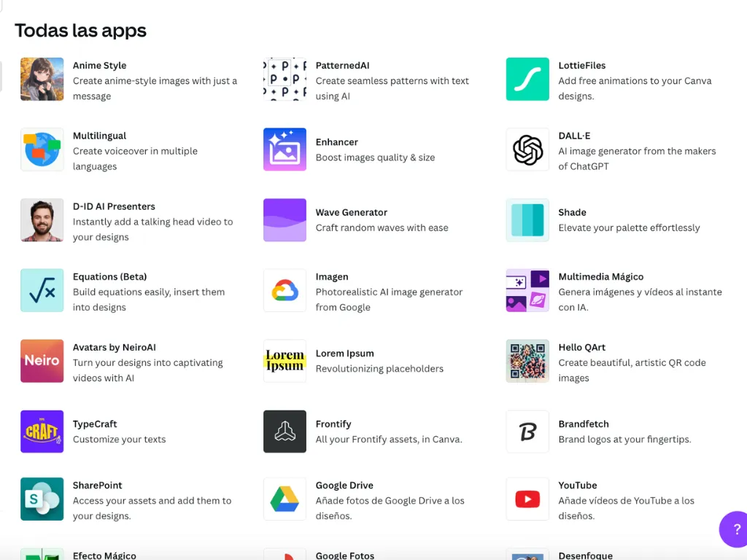The image size is (747, 560).
Task: Click the PatternedAI pattern icon
Action: tap(285, 79)
